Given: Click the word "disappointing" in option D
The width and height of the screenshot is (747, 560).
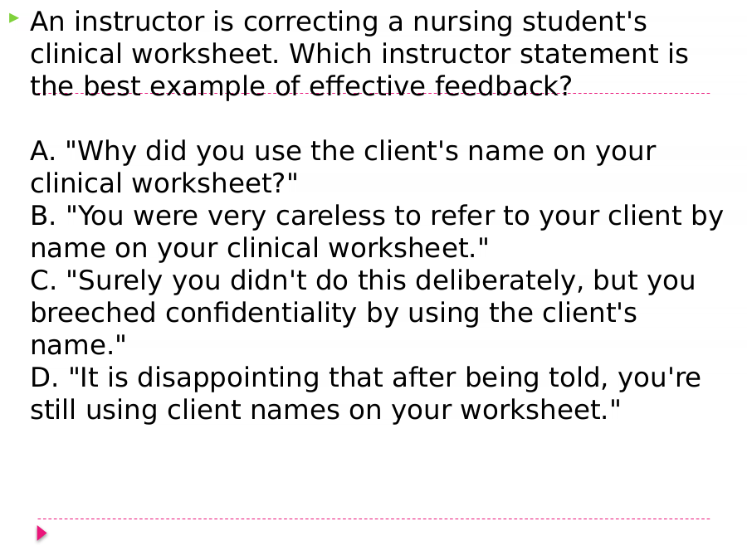Looking at the screenshot, I should point(228,379).
